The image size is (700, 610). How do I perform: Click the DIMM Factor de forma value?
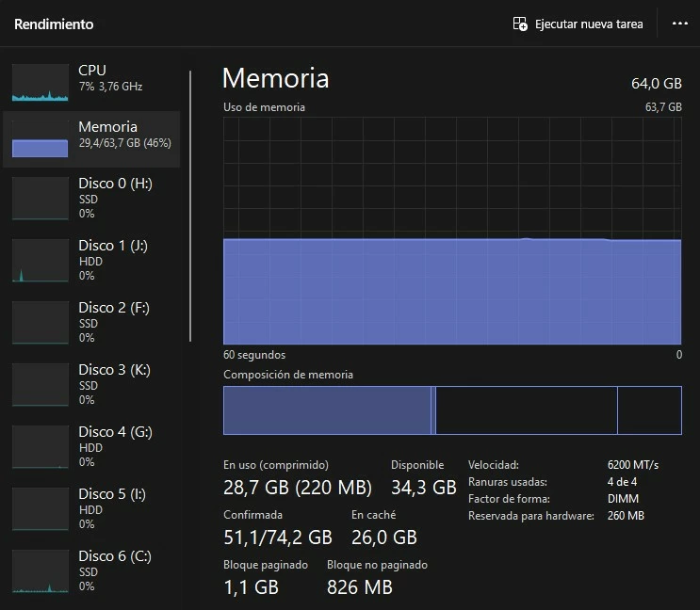point(623,499)
